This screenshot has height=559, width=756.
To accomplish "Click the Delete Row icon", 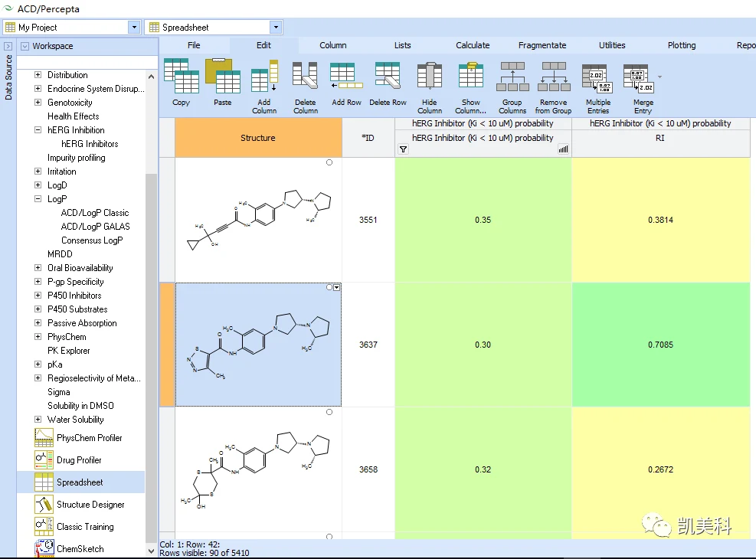I will point(388,76).
